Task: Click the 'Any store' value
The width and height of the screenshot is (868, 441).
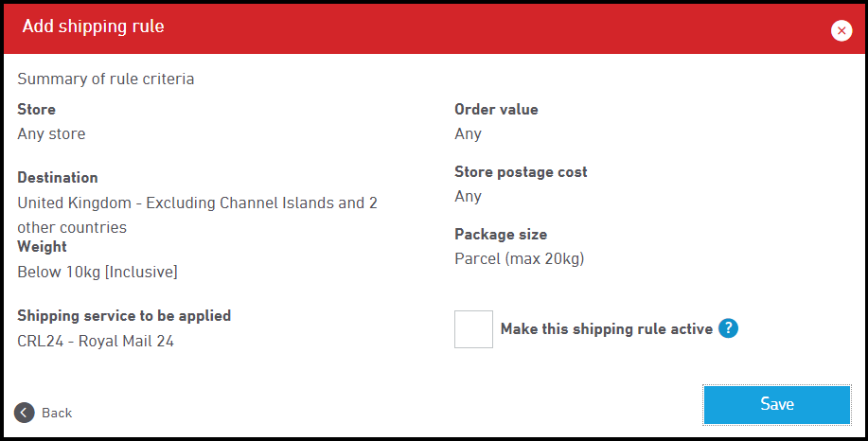Action: click(x=51, y=134)
